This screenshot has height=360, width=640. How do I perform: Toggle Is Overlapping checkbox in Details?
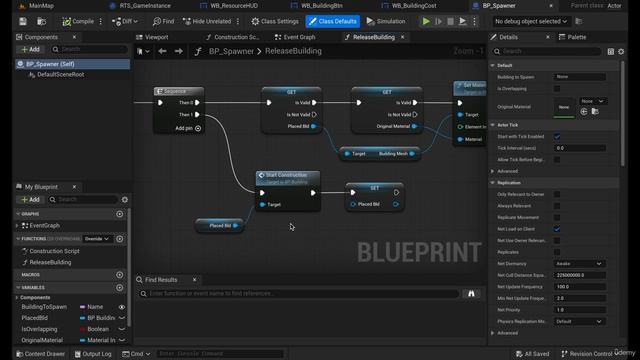[x=557, y=89]
